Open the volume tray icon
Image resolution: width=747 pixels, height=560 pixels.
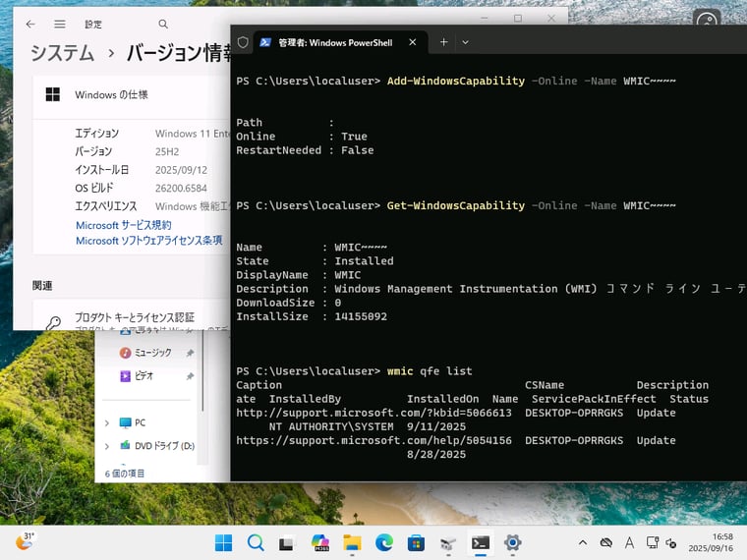tap(670, 543)
